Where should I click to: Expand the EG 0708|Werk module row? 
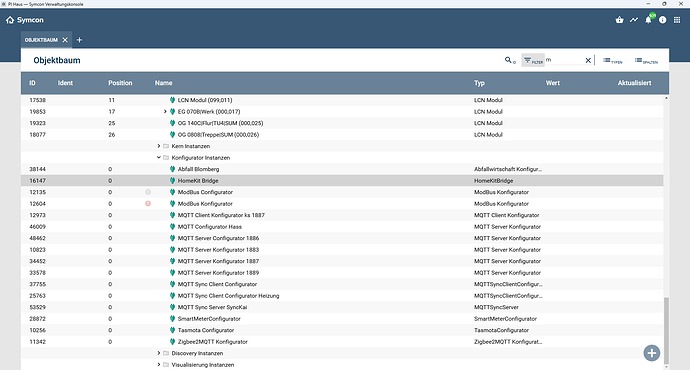[x=165, y=112]
